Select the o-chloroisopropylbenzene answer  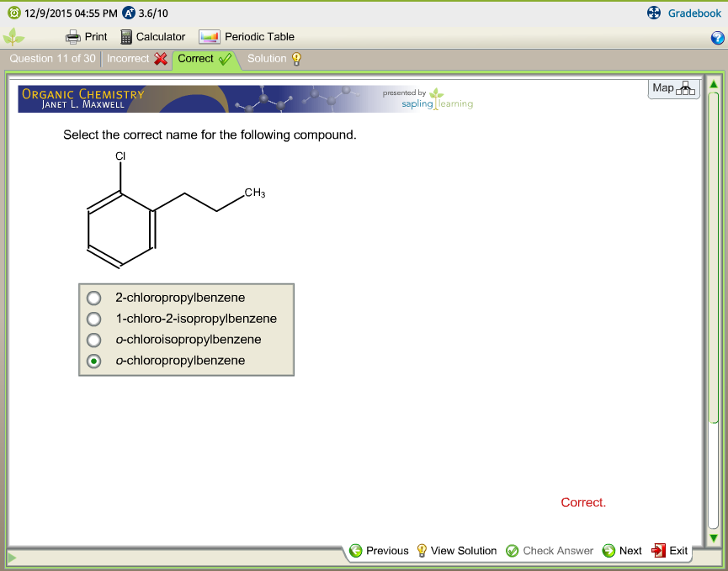tap(93, 340)
